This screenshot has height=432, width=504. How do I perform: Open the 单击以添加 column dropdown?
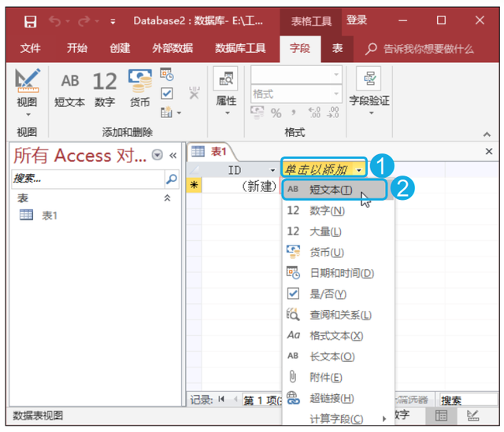359,170
